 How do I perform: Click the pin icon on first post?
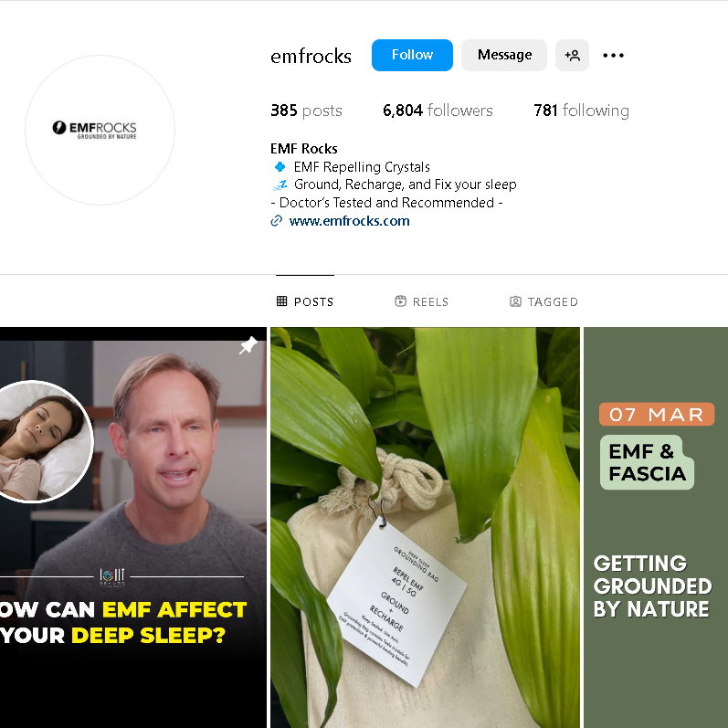[x=248, y=346]
